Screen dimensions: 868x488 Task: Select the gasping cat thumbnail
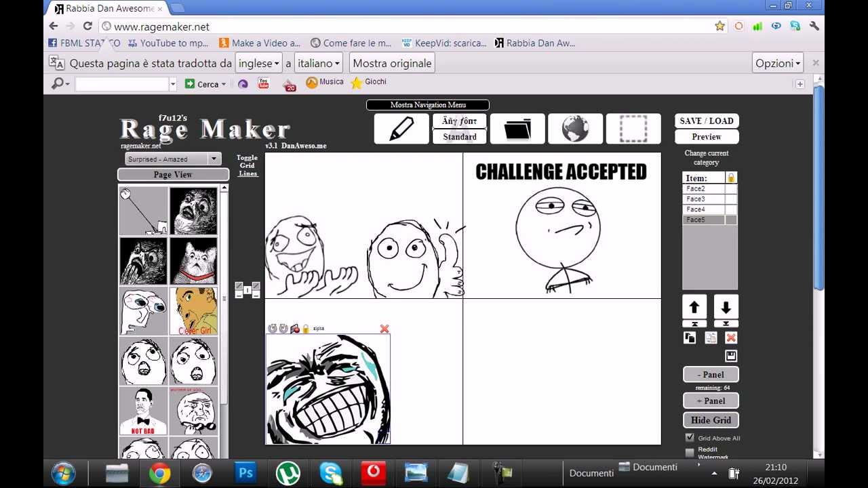(x=193, y=261)
